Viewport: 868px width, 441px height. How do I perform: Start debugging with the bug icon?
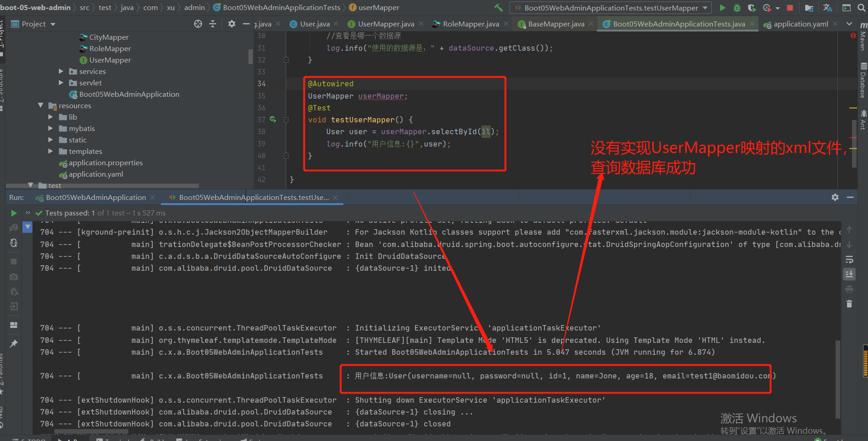[737, 8]
